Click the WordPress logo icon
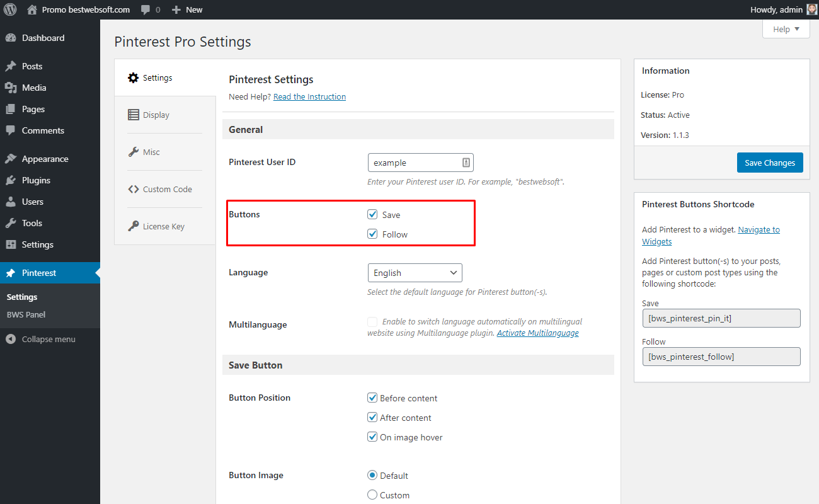Image resolution: width=819 pixels, height=504 pixels. tap(10, 9)
